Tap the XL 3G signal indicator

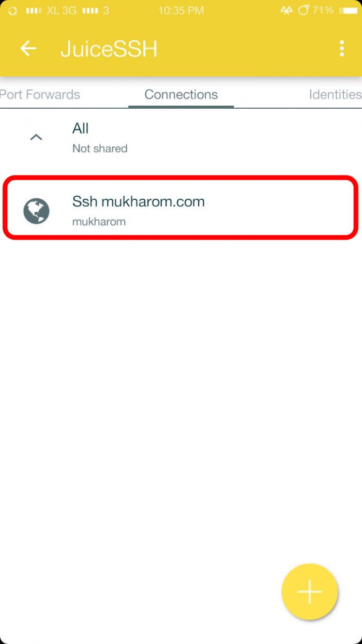click(x=51, y=10)
